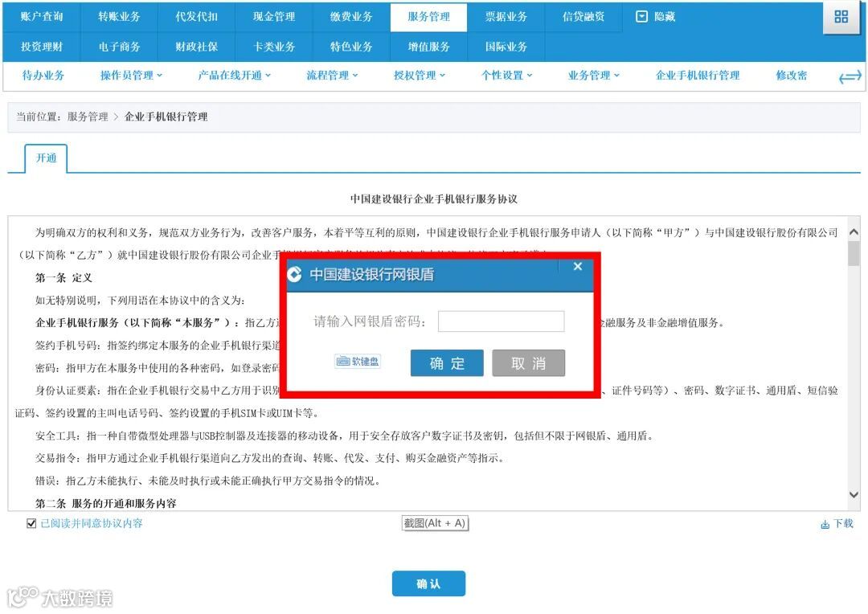
Task: Click the agreement scrollbar down arrow
Action: pos(854,494)
